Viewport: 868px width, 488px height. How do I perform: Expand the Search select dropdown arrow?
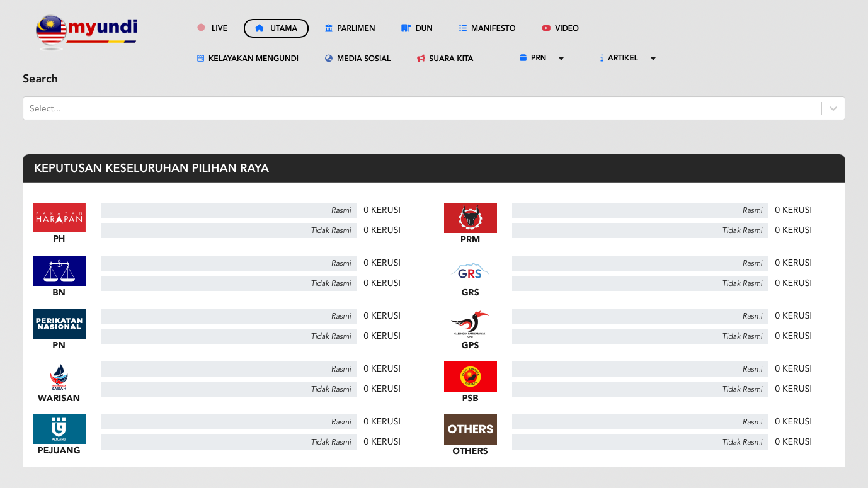pyautogui.click(x=833, y=108)
